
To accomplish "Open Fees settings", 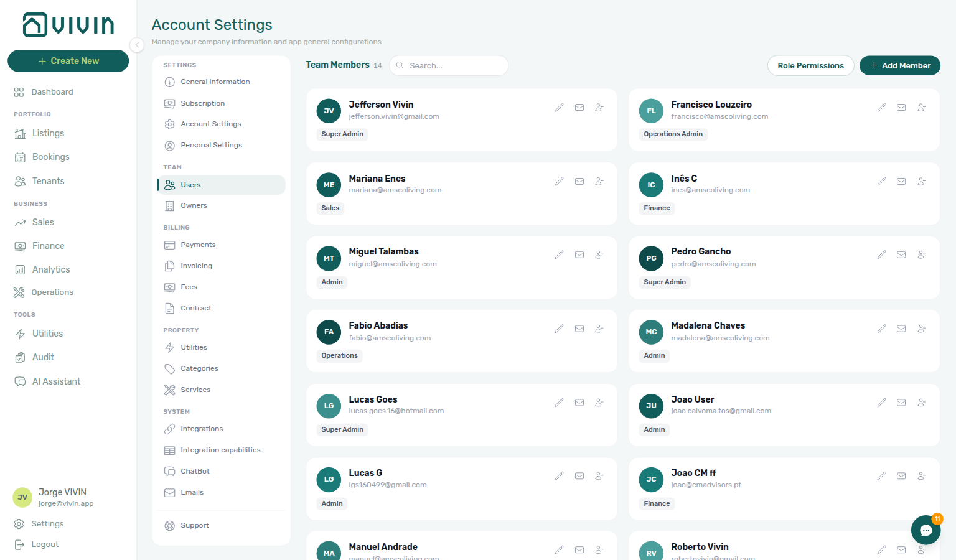I will pos(221,287).
